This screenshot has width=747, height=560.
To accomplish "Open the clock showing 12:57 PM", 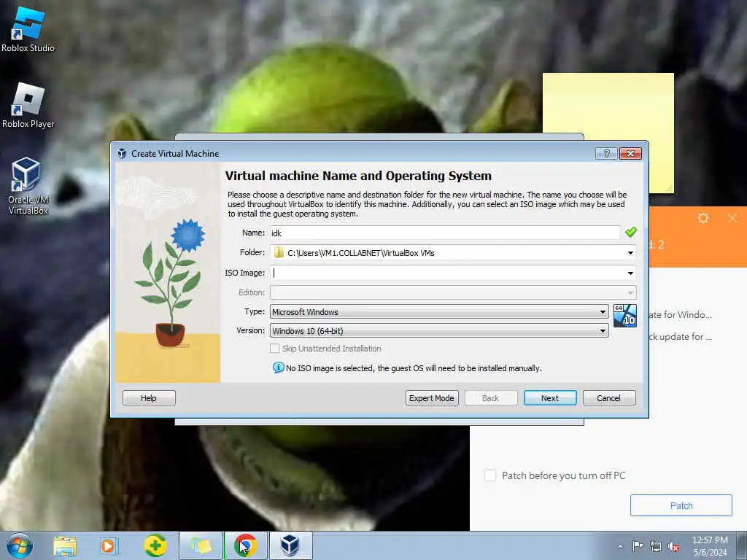I will [x=710, y=545].
